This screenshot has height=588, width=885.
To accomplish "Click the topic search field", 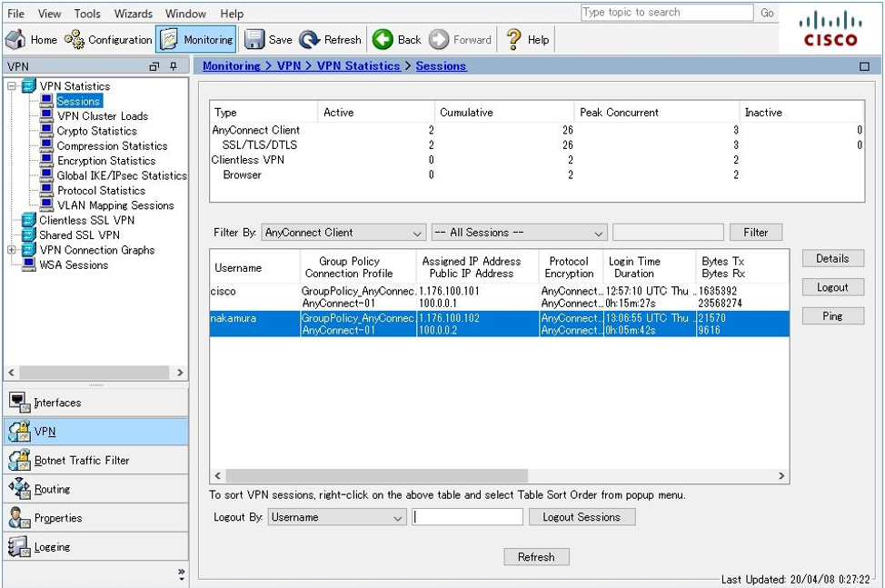I will (667, 13).
